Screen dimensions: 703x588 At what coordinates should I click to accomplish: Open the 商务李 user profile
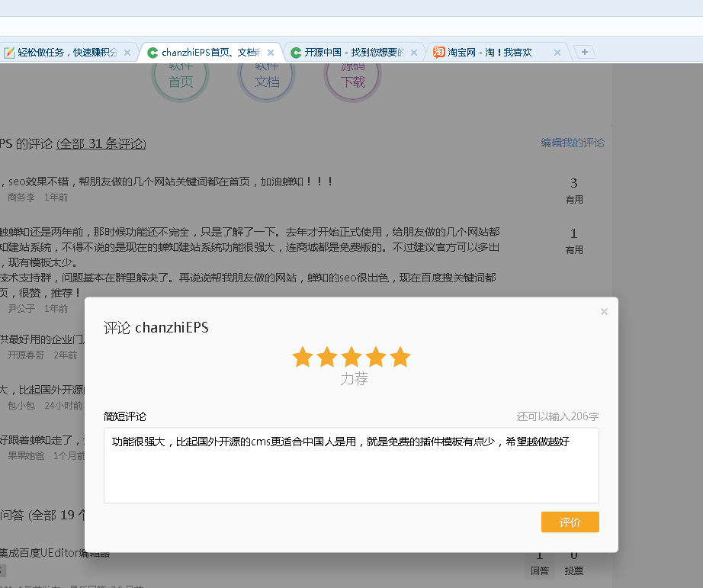point(21,198)
